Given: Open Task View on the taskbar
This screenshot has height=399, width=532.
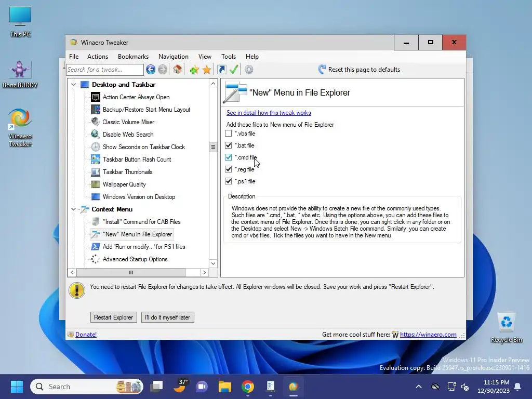Looking at the screenshot, I should [x=156, y=387].
